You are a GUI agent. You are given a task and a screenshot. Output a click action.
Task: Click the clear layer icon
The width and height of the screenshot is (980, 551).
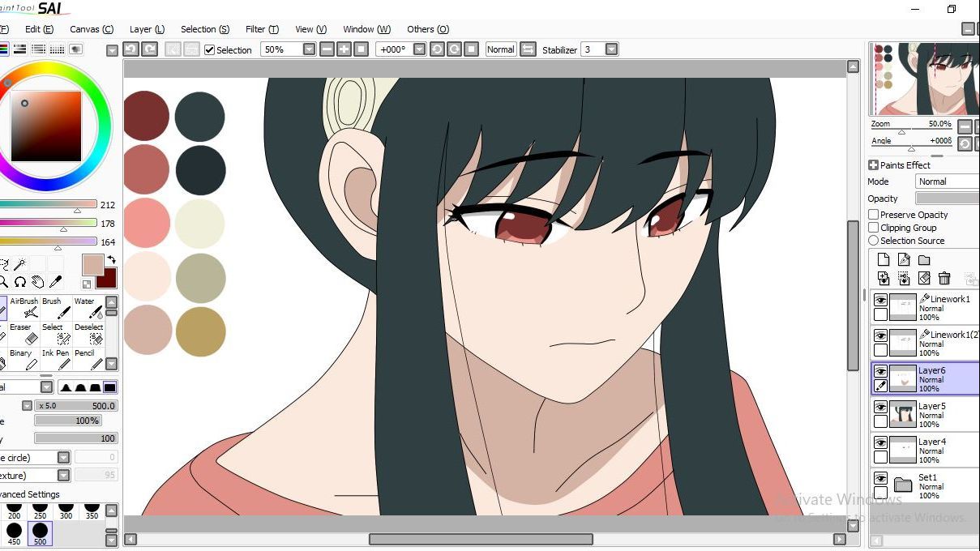click(924, 279)
